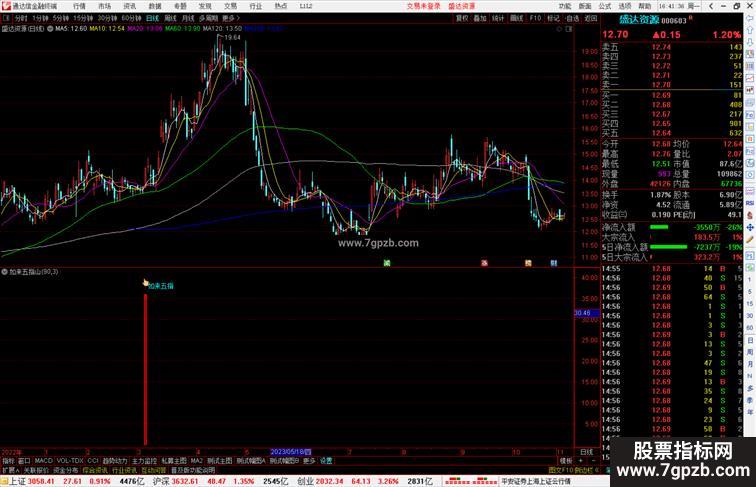Click the window list icon at chart top-right
756x487 pixels.
569,29
